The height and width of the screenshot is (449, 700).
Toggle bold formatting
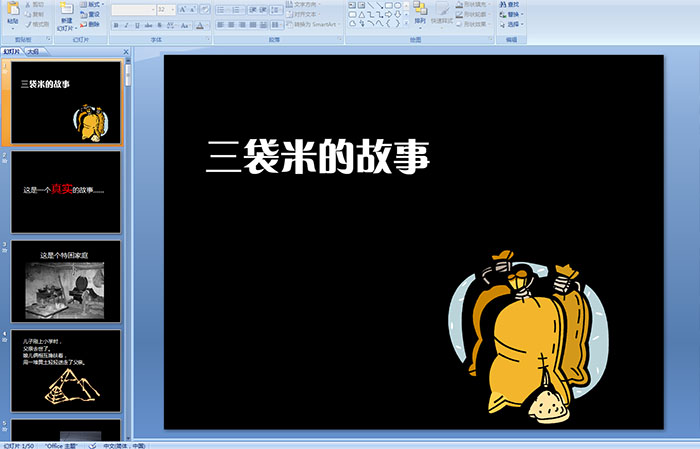[116, 25]
